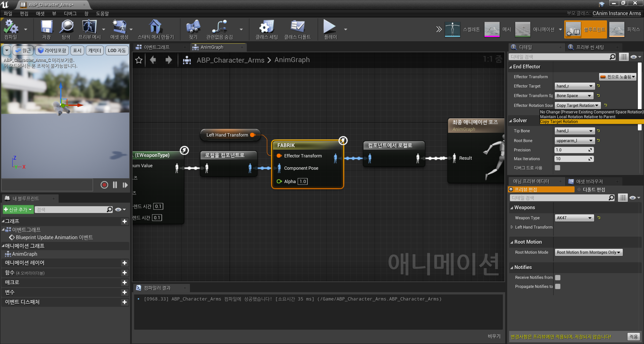644x344 pixels.
Task: Enable the 디버그 드로 사용 checkbox
Action: [x=557, y=168]
